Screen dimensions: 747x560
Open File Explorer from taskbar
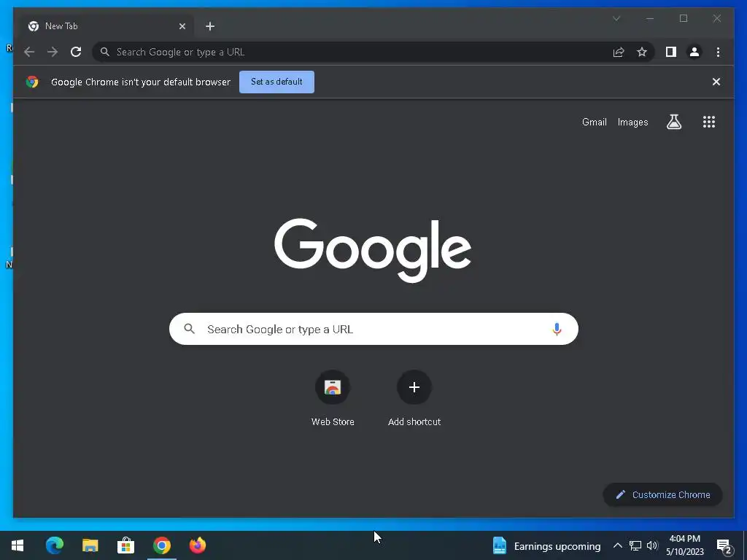(x=90, y=545)
